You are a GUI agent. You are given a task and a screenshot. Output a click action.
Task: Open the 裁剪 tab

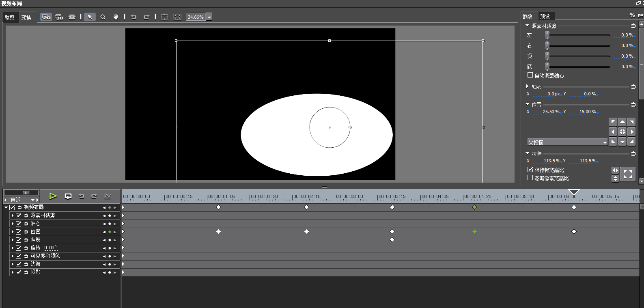10,17
